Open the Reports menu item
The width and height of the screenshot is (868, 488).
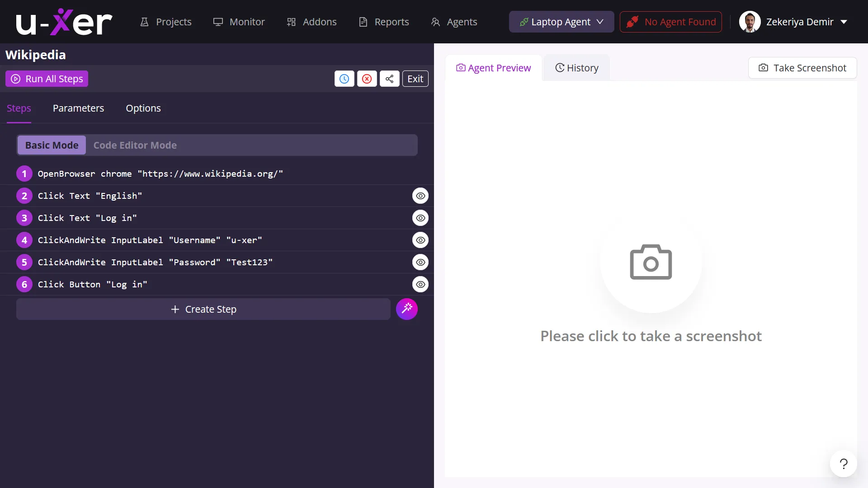point(384,22)
